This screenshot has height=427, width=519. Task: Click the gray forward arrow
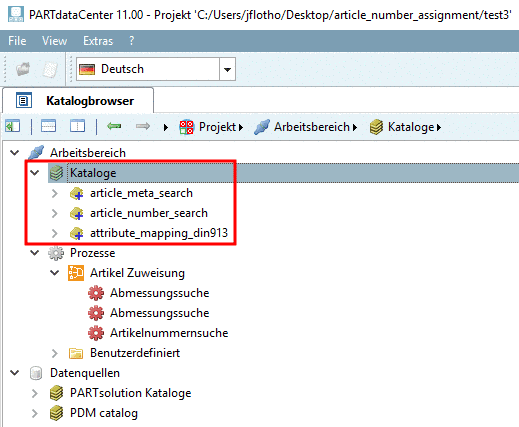143,126
